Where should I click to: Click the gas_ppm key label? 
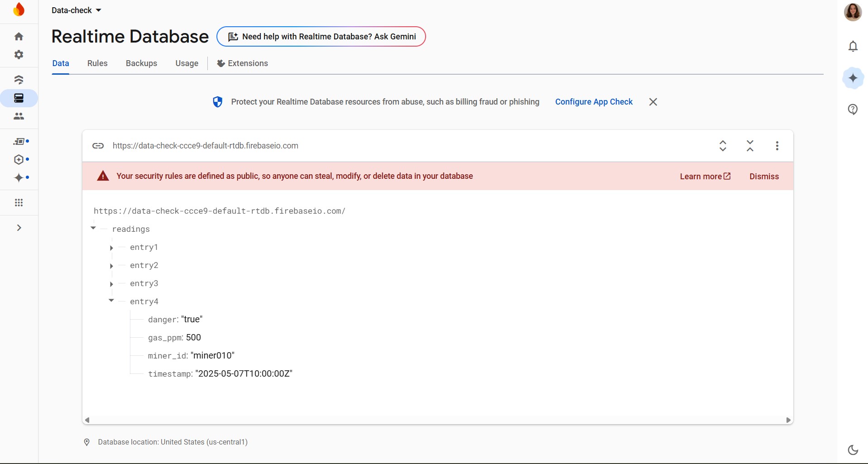click(165, 338)
